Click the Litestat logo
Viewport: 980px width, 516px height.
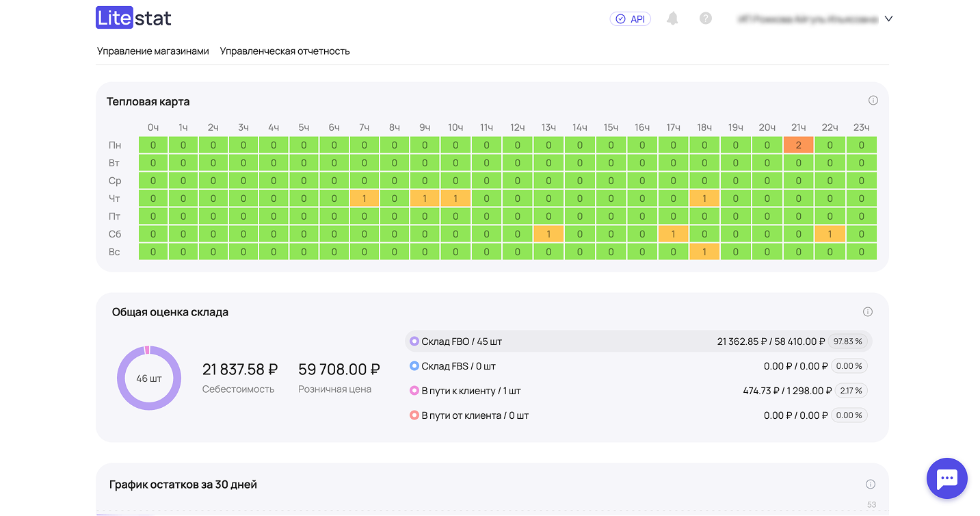pos(133,18)
